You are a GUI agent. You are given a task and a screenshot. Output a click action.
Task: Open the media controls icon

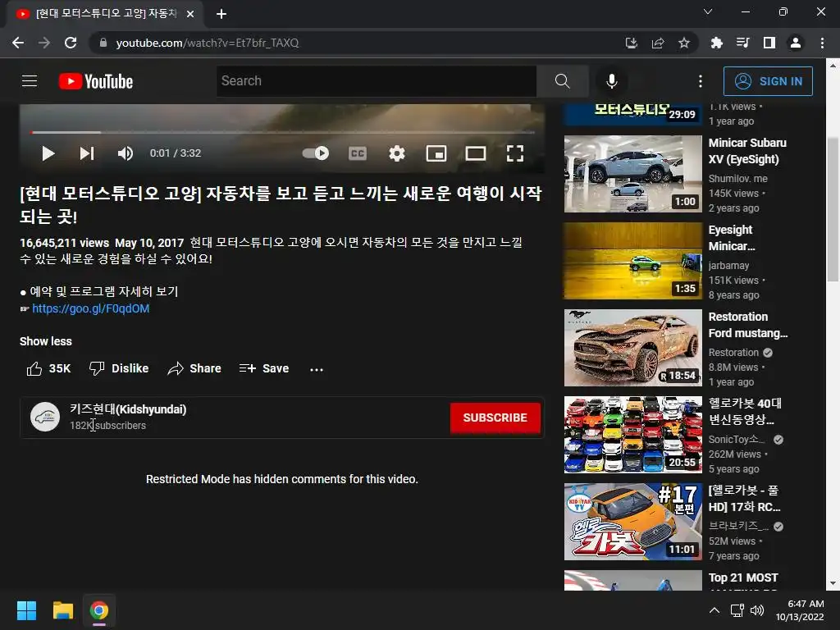point(742,43)
